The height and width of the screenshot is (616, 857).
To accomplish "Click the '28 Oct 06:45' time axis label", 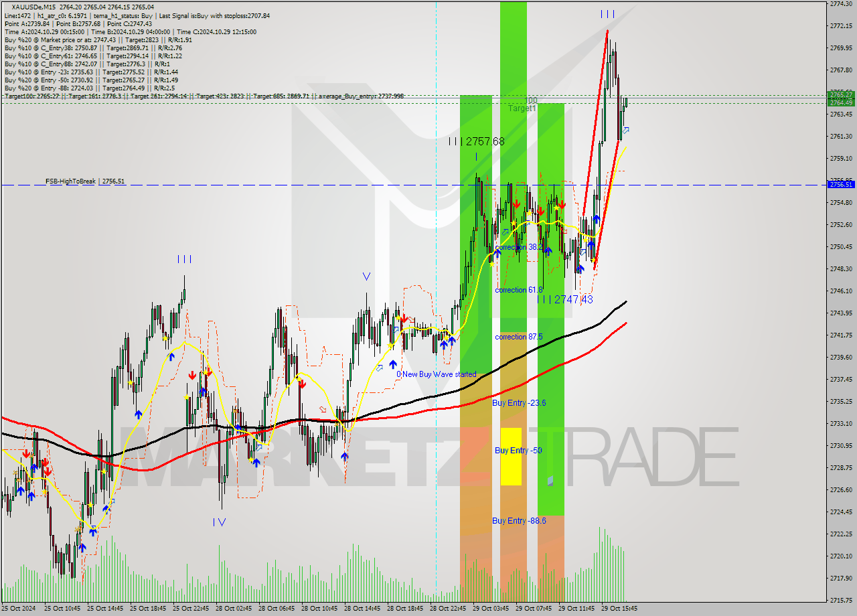I will (277, 609).
